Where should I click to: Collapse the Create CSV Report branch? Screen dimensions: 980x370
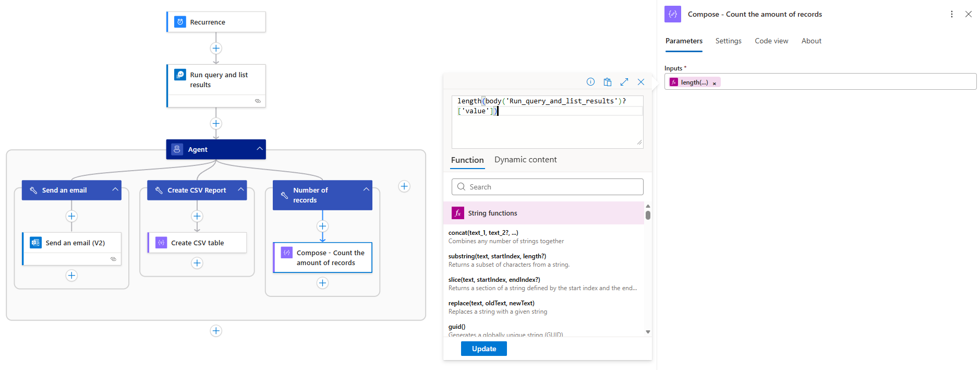(240, 189)
